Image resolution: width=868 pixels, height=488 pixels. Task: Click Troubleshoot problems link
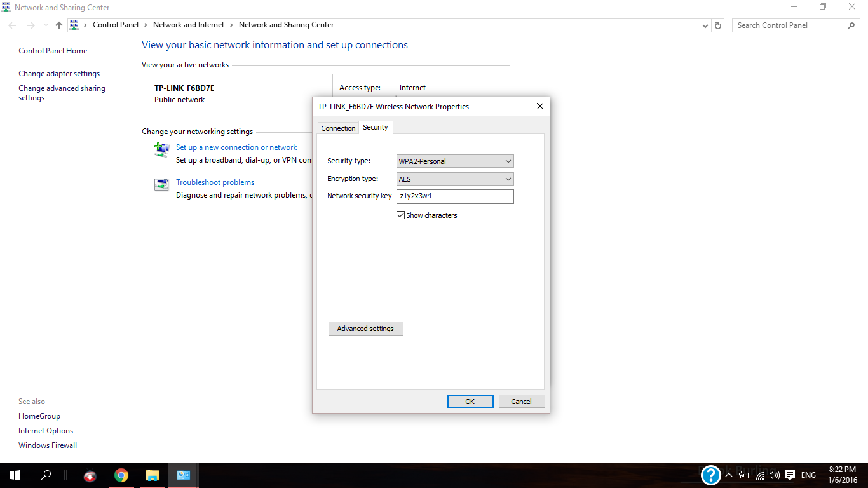click(215, 182)
